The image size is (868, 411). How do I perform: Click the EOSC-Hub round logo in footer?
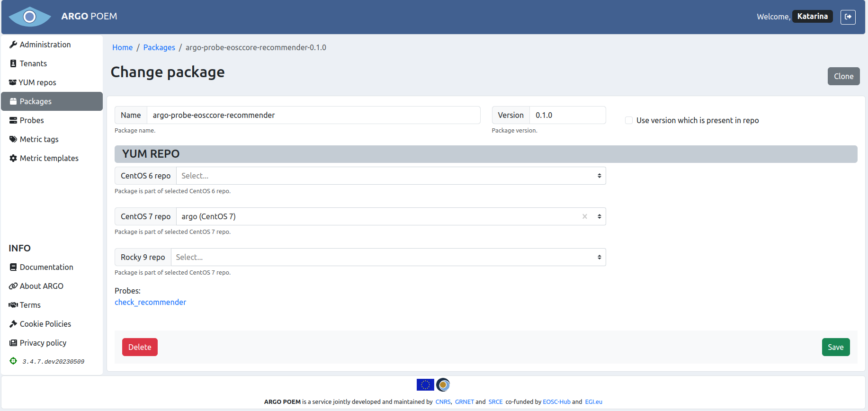tap(443, 384)
